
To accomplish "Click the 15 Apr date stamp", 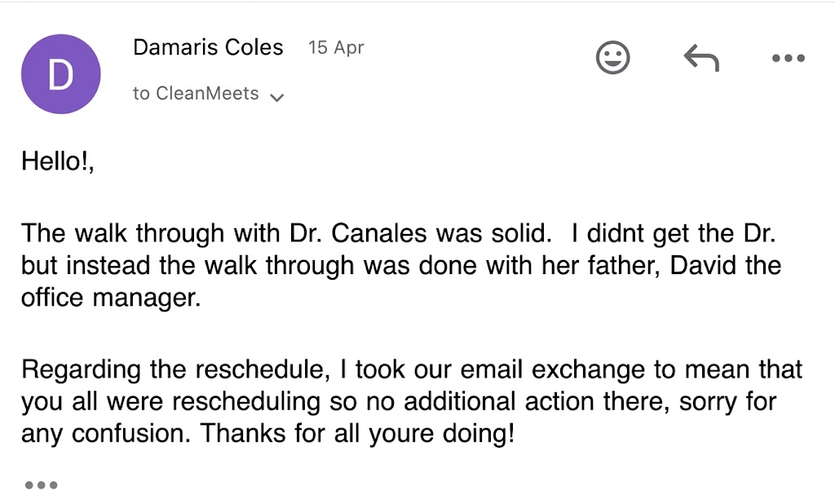I will coord(335,47).
